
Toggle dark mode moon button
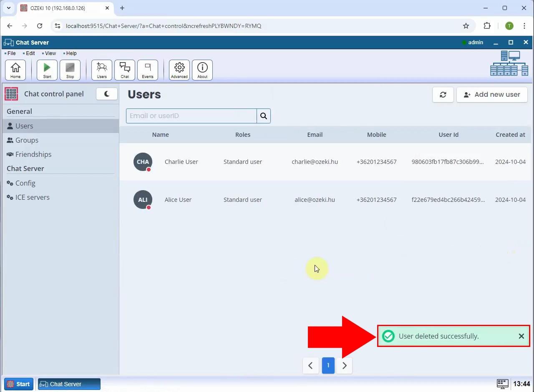point(107,94)
